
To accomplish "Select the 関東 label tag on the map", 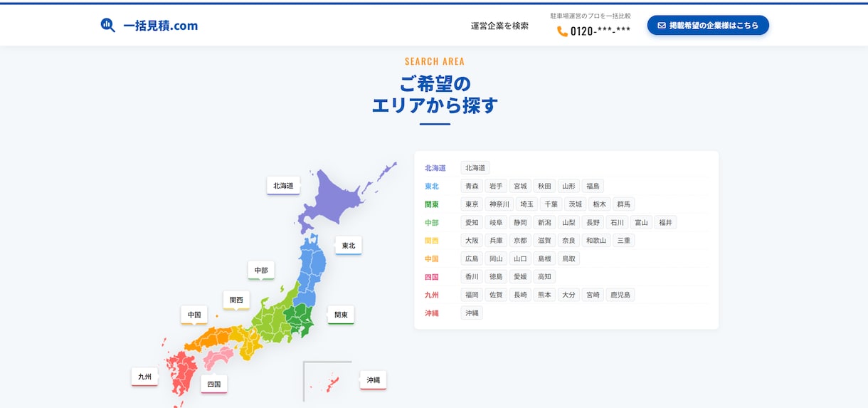I will (x=341, y=314).
